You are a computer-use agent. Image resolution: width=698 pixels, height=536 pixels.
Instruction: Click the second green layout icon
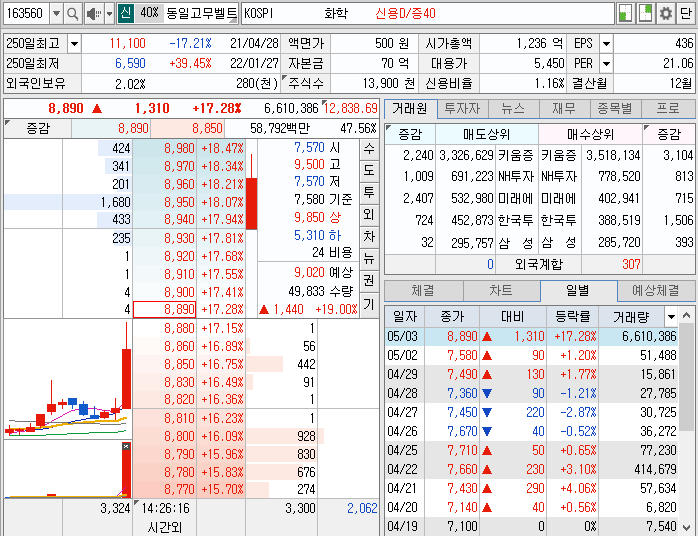pyautogui.click(x=645, y=13)
